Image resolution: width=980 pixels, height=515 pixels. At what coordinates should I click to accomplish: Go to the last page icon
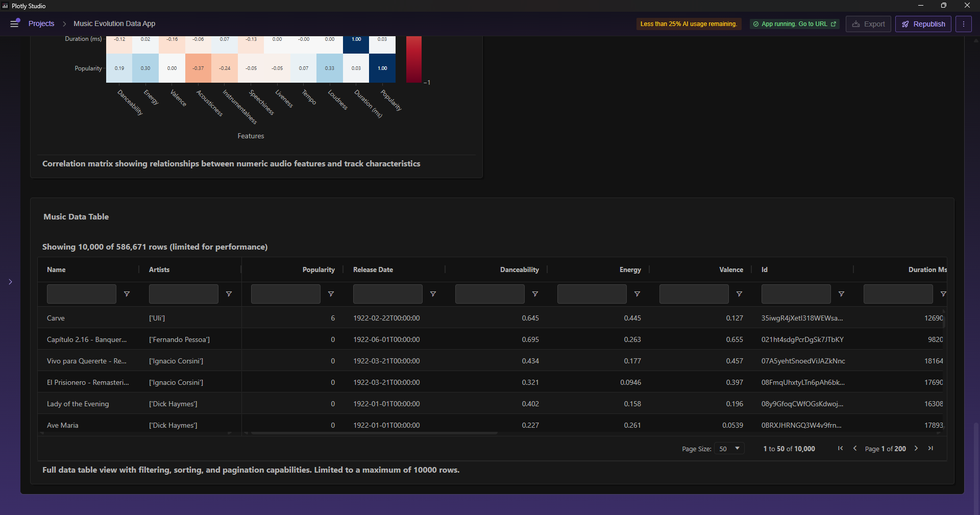[x=930, y=448]
